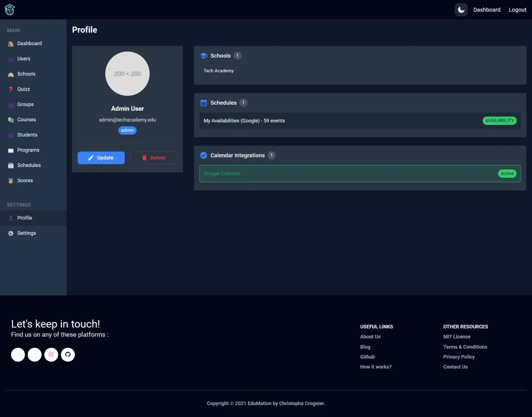This screenshot has width=532, height=417.
Task: Open My Availabilities (Google) schedule row
Action: (360, 121)
